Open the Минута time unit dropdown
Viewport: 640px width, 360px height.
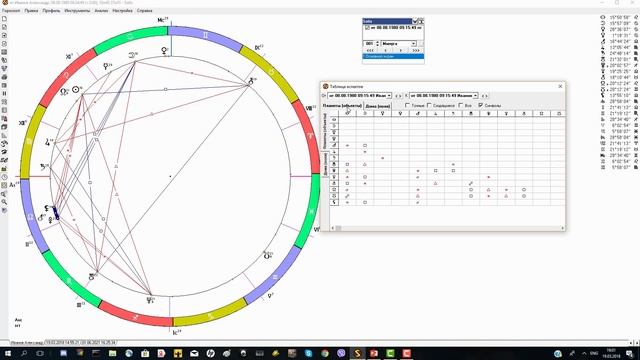[399, 43]
